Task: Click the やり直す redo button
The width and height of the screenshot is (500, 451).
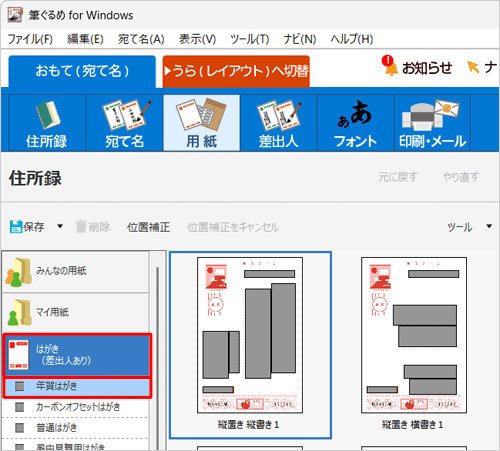Action: pos(461,177)
